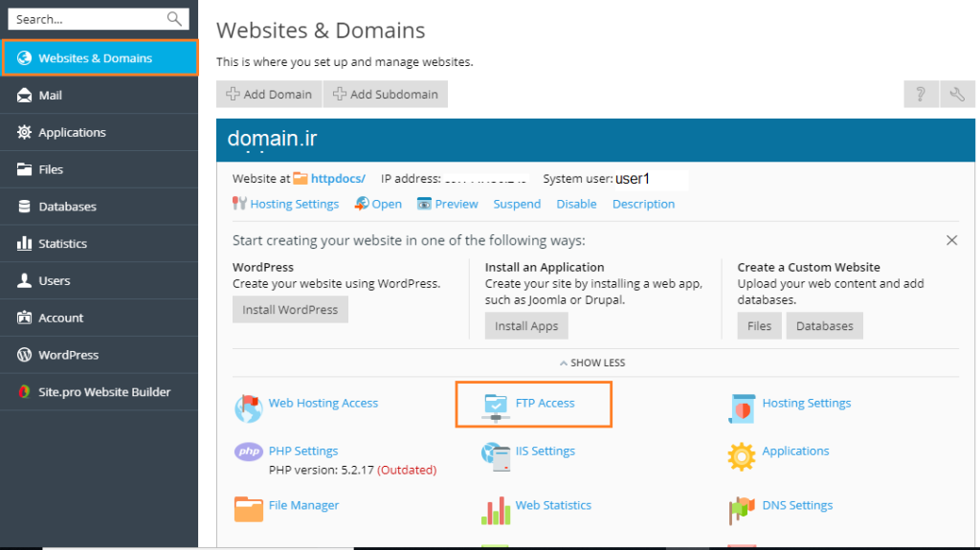Open Mail in the sidebar
The height and width of the screenshot is (550, 980).
pos(51,96)
